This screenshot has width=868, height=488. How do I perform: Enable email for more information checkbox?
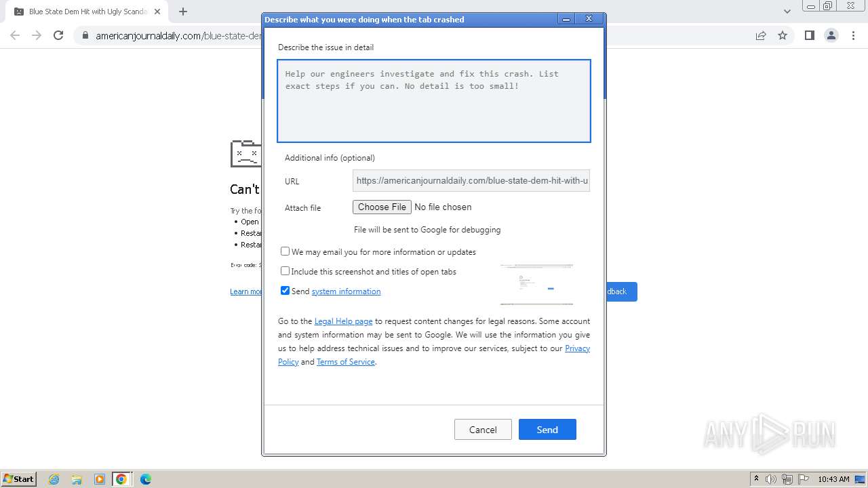pyautogui.click(x=285, y=251)
